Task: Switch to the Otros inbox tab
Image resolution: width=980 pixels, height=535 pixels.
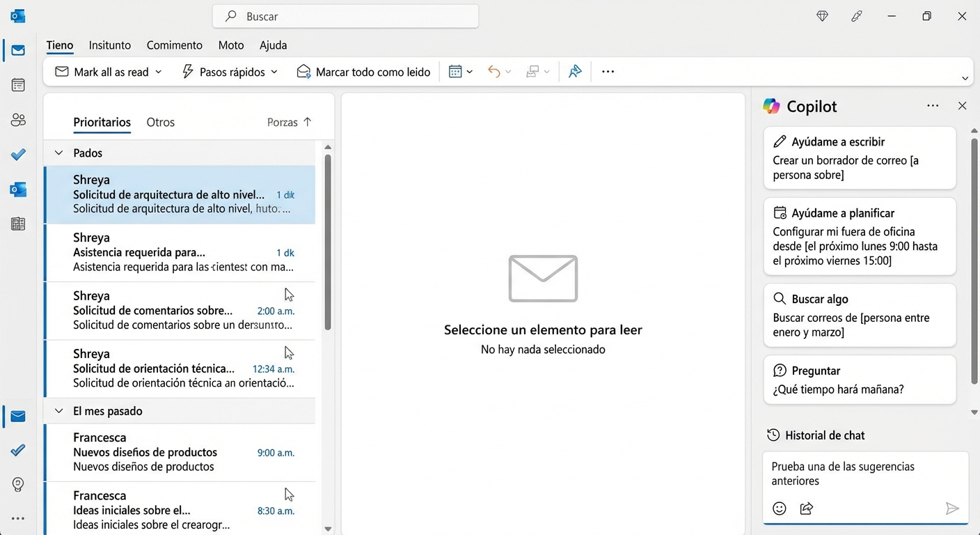Action: point(160,122)
